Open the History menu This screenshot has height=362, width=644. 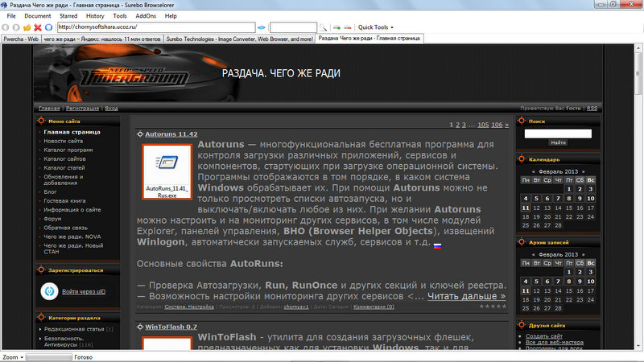(x=95, y=16)
